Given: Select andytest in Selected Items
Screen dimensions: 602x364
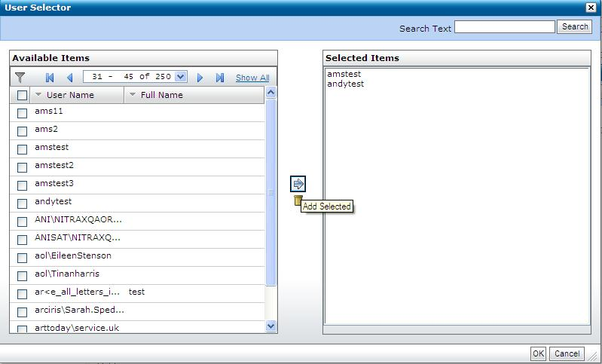Looking at the screenshot, I should (346, 84).
